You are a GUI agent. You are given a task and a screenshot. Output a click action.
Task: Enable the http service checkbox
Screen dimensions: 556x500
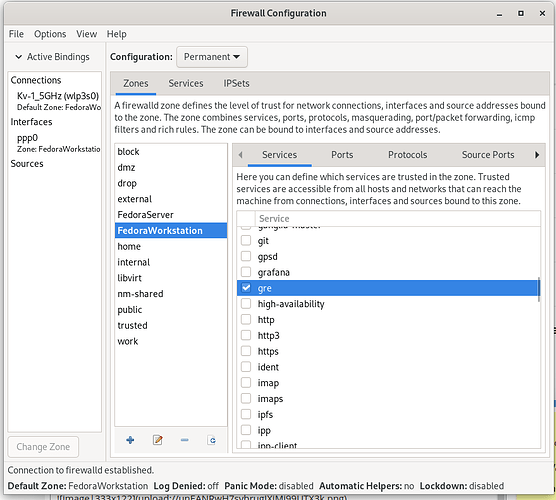pyautogui.click(x=246, y=319)
